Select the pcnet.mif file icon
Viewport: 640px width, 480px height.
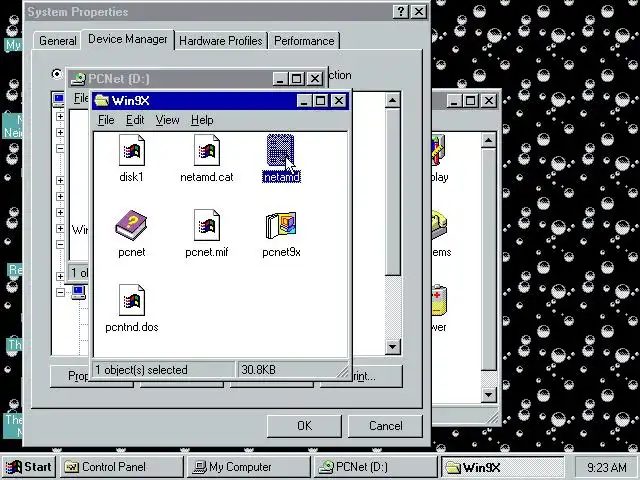point(207,225)
